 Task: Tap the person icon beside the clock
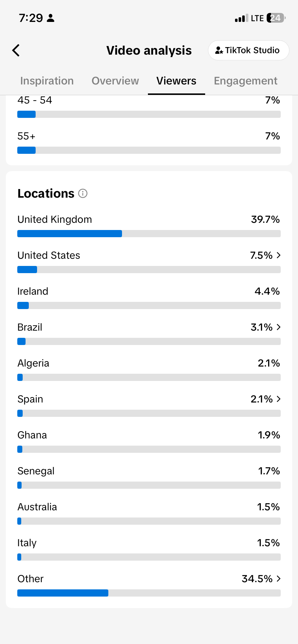tap(51, 18)
